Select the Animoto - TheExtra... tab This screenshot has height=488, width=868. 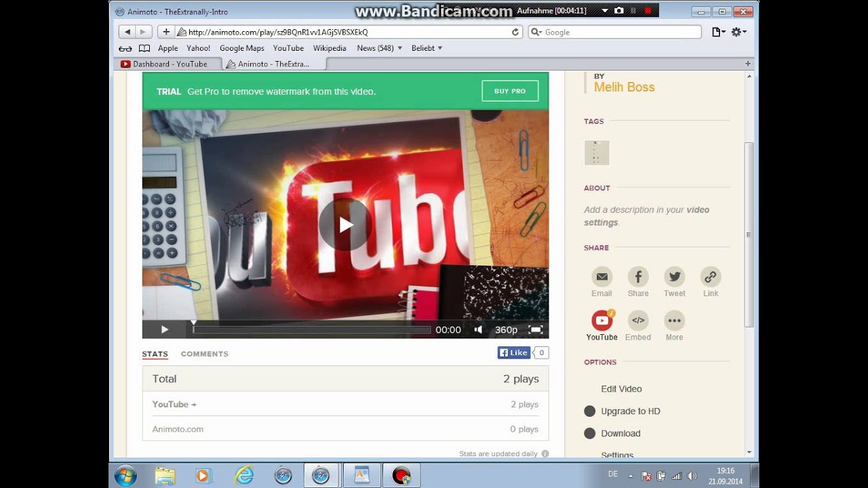click(273, 64)
